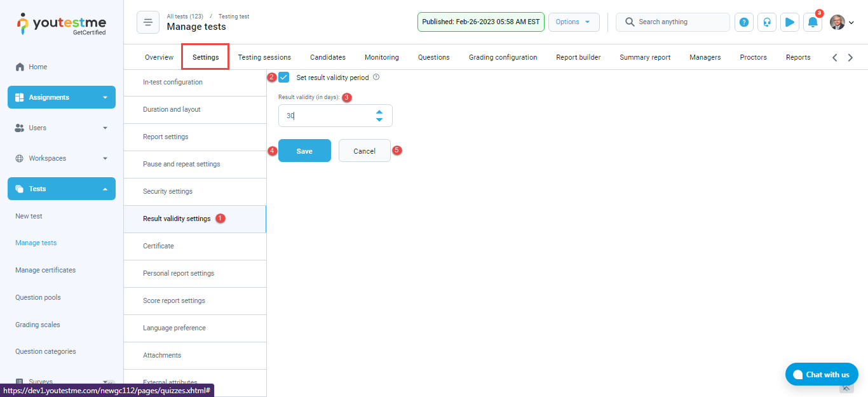This screenshot has height=397, width=868.
Task: Increase result validity days with up arrow
Action: pos(379,112)
